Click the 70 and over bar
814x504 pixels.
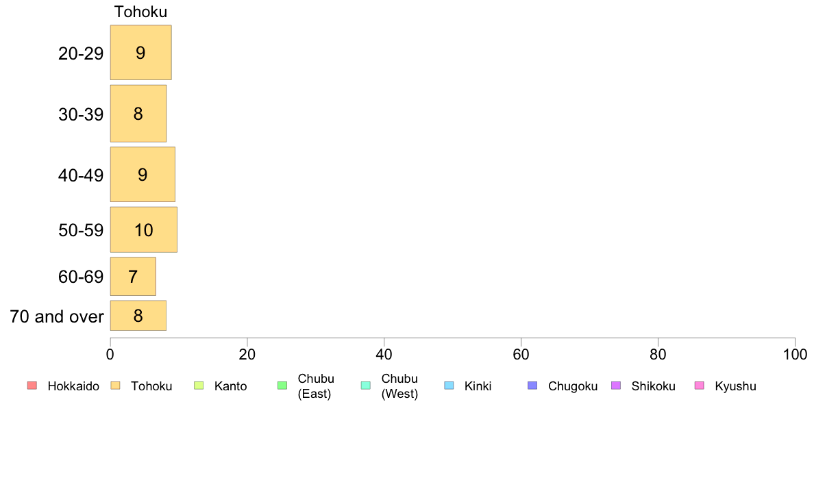138,316
